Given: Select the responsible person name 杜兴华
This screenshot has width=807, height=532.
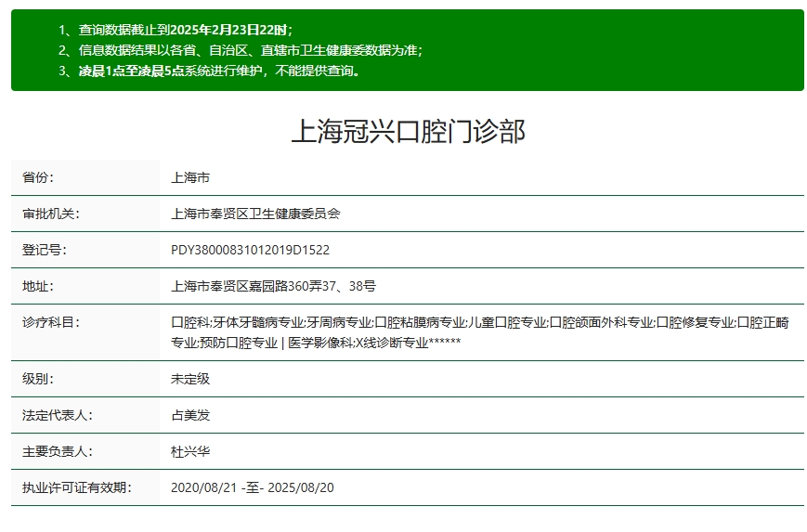Looking at the screenshot, I should point(190,451).
